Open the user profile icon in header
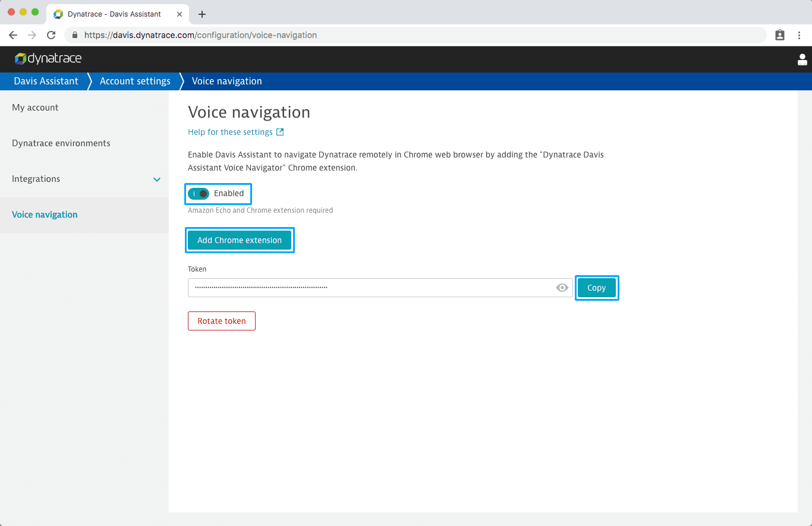812x526 pixels. (x=802, y=59)
